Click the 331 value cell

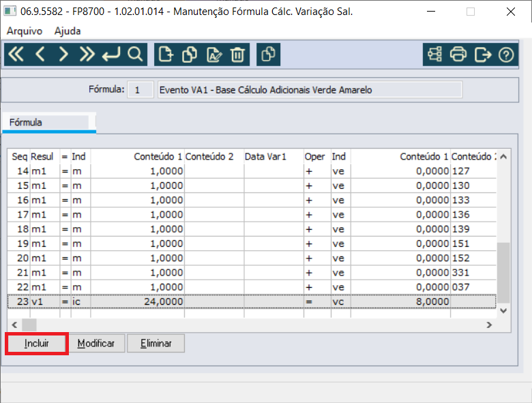point(473,272)
